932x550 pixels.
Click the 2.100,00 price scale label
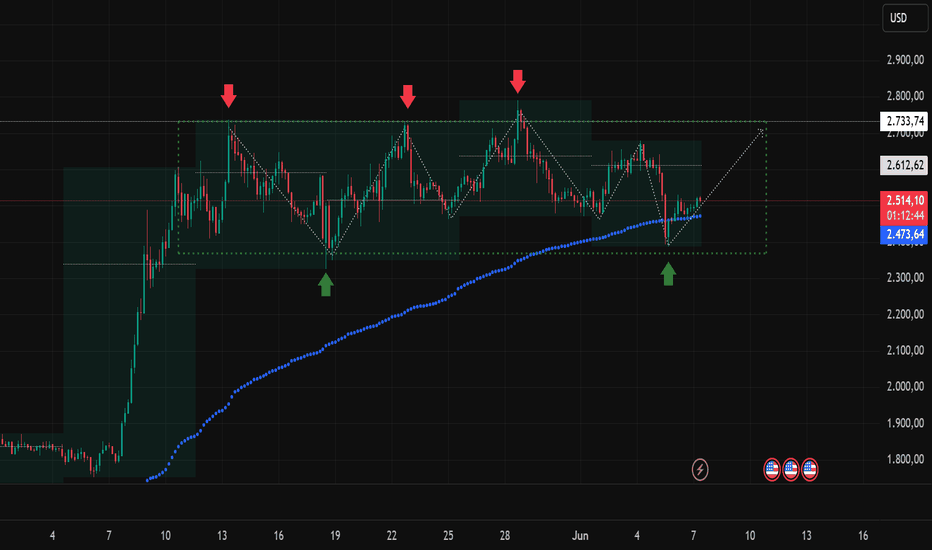click(905, 350)
